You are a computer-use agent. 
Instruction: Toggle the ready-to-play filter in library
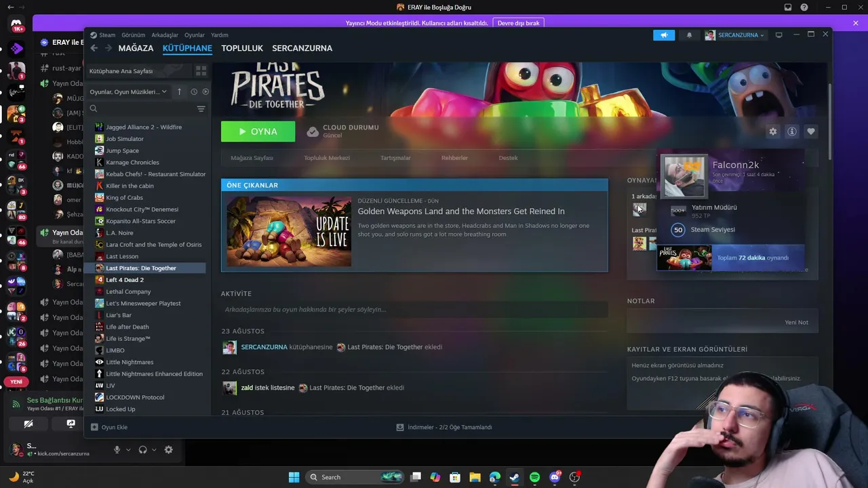(205, 91)
